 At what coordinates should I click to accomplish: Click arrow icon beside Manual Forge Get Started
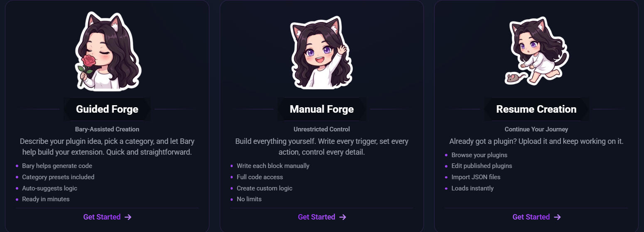coord(343,217)
